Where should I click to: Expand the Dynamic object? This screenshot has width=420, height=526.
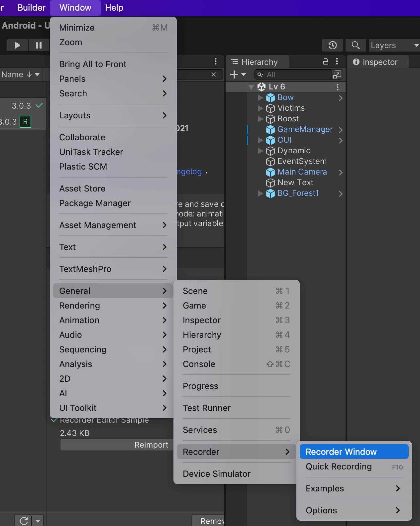pos(261,151)
